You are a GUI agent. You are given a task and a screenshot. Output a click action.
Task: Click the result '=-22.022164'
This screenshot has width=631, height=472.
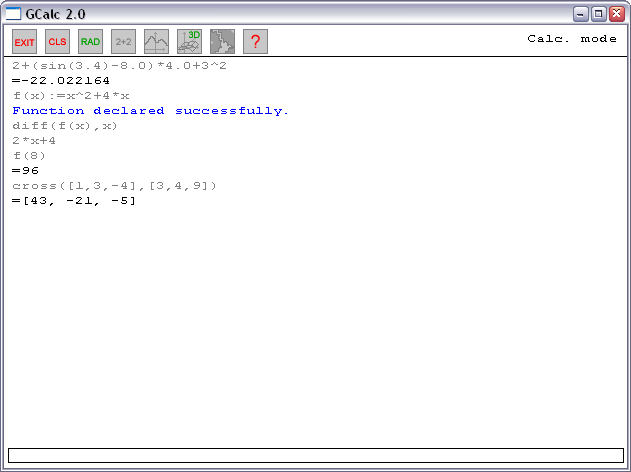(61, 81)
